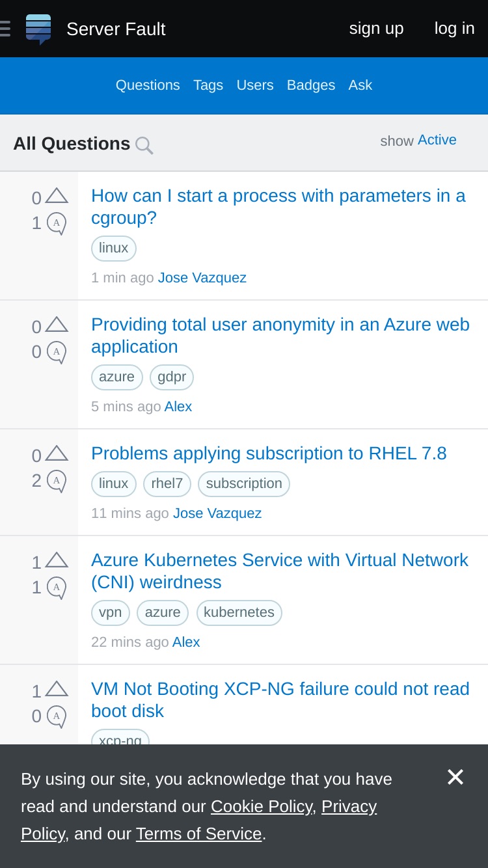Click the answer bubble for Azure anonymity question
This screenshot has height=868, width=488.
click(x=57, y=352)
